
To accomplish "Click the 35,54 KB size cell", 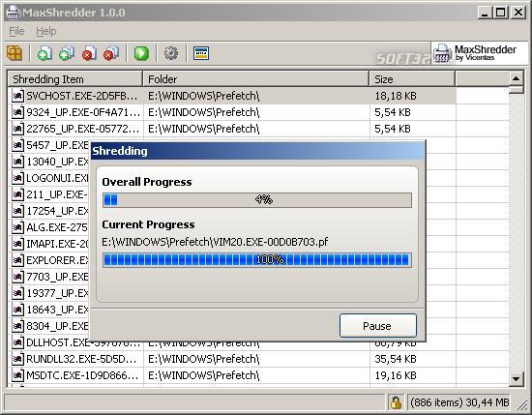I will point(396,359).
